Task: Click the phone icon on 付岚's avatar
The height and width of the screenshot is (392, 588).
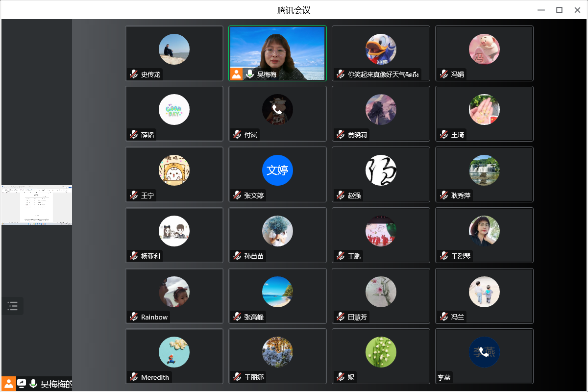Action: click(277, 109)
